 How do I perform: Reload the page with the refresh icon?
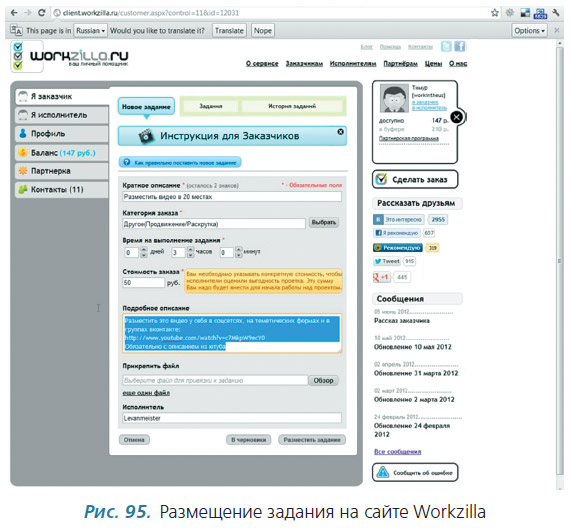41,13
